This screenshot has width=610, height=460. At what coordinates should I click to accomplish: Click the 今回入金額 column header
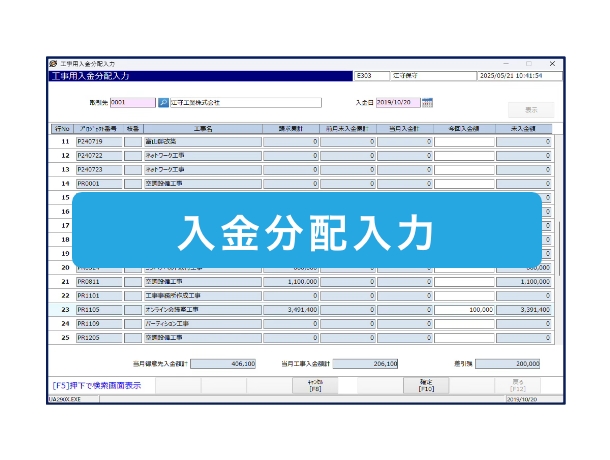tap(464, 128)
